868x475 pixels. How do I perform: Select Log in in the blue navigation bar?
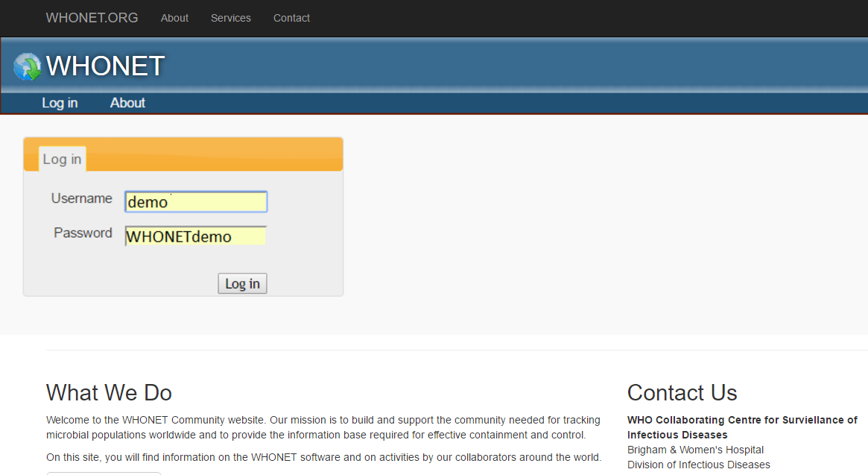pyautogui.click(x=60, y=103)
